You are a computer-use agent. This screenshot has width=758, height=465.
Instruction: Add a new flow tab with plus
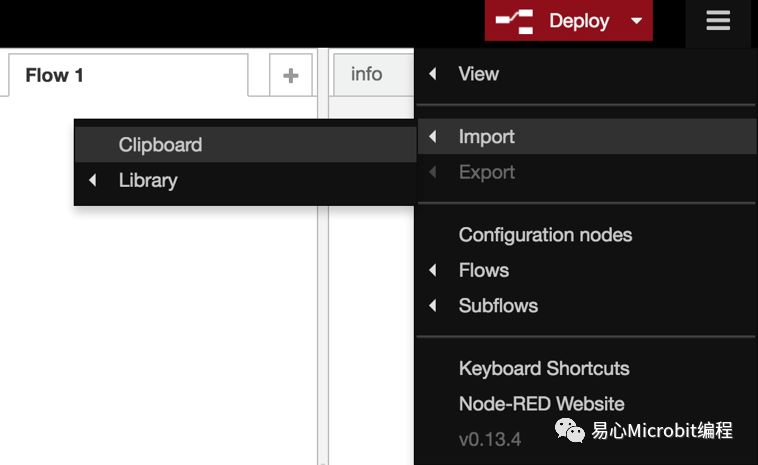(291, 75)
